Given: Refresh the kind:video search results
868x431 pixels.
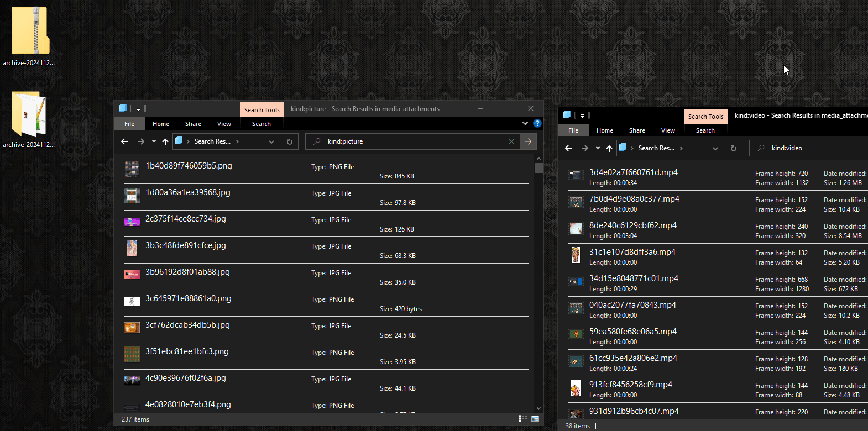Looking at the screenshot, I should [x=733, y=148].
